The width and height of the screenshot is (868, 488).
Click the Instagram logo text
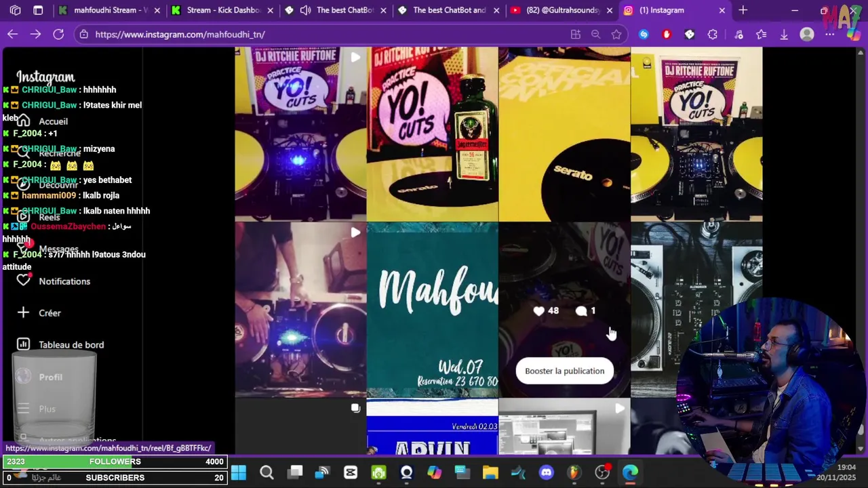45,77
